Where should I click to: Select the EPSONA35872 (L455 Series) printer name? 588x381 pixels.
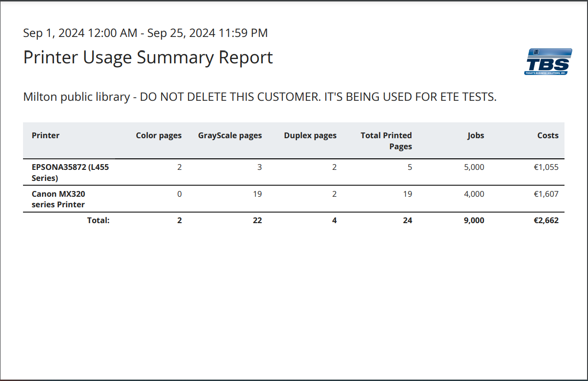tap(67, 172)
